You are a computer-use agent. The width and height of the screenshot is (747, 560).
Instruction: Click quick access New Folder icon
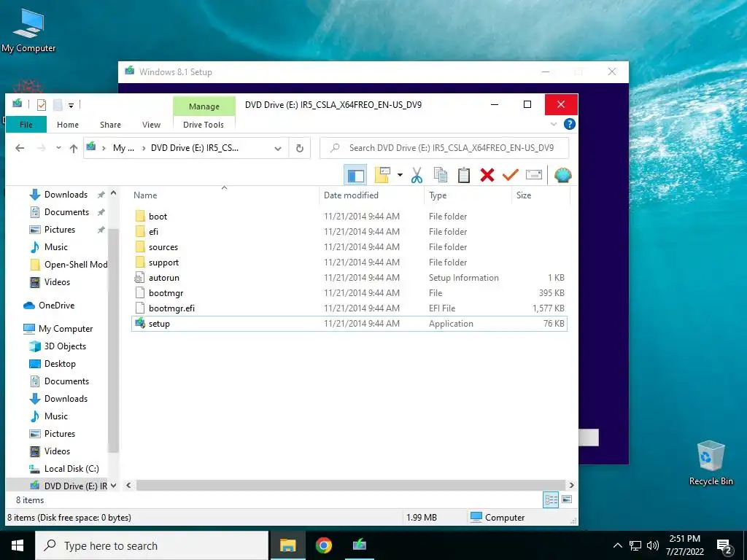tap(58, 104)
